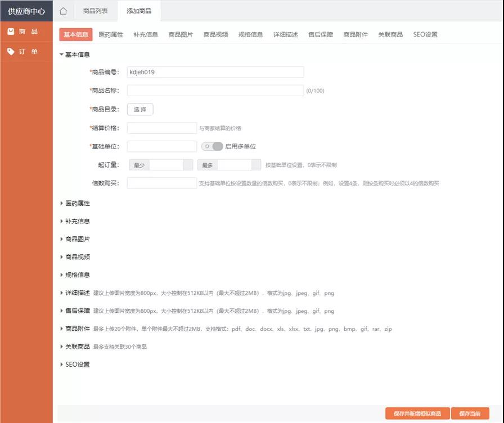Open the 商品图片 section tab
Viewport: 504px width, 423px height.
pyautogui.click(x=181, y=34)
